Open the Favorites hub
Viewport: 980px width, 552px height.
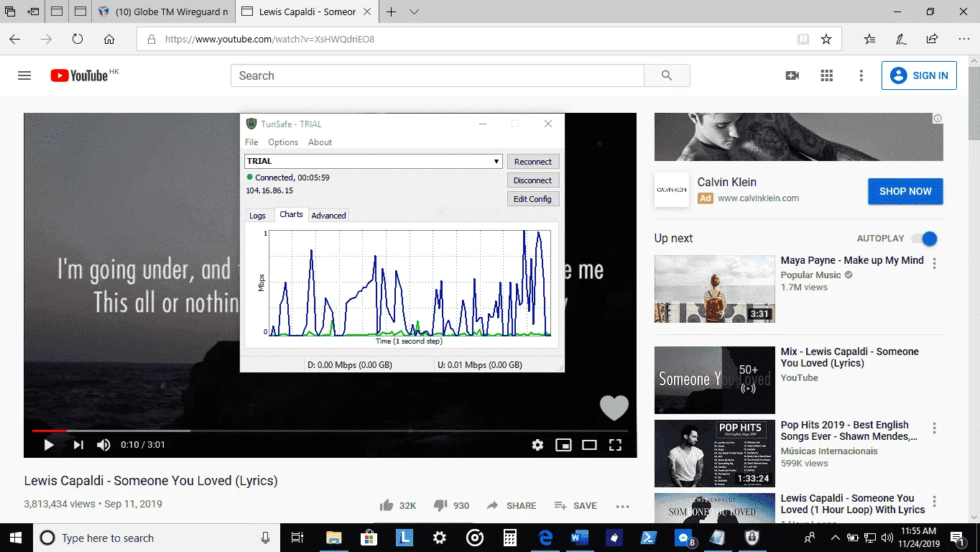870,40
